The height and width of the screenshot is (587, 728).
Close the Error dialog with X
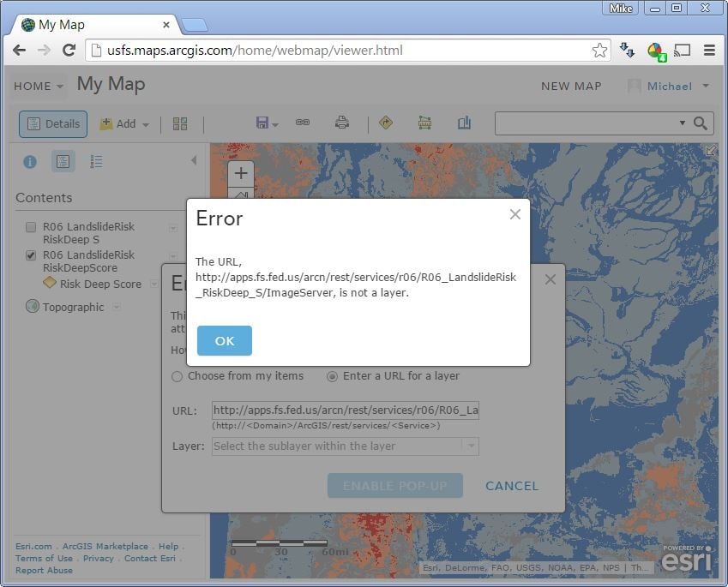click(514, 214)
